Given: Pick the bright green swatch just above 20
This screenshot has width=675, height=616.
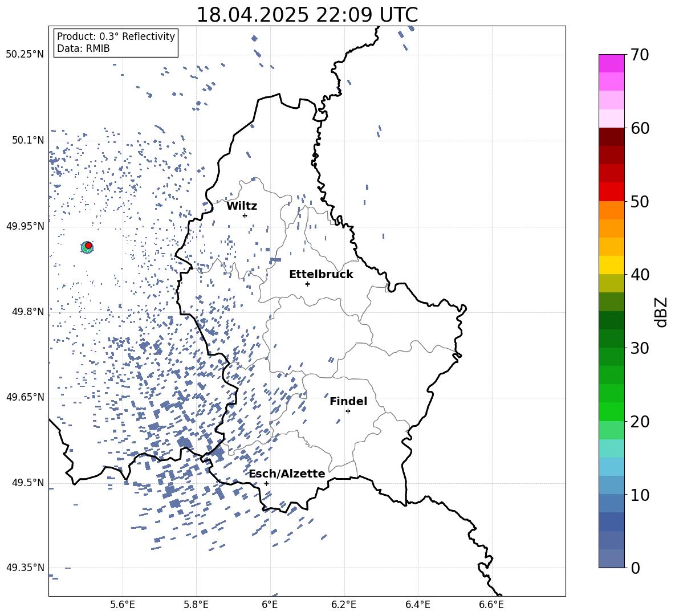Looking at the screenshot, I should [612, 411].
